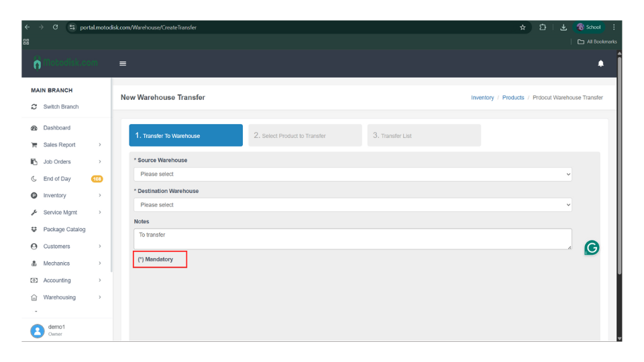The image size is (644, 362).
Task: Open the Destination Warehouse dropdown
Action: coord(352,205)
